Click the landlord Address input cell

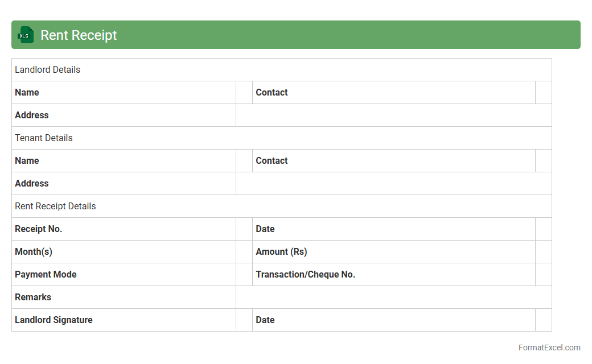(393, 115)
